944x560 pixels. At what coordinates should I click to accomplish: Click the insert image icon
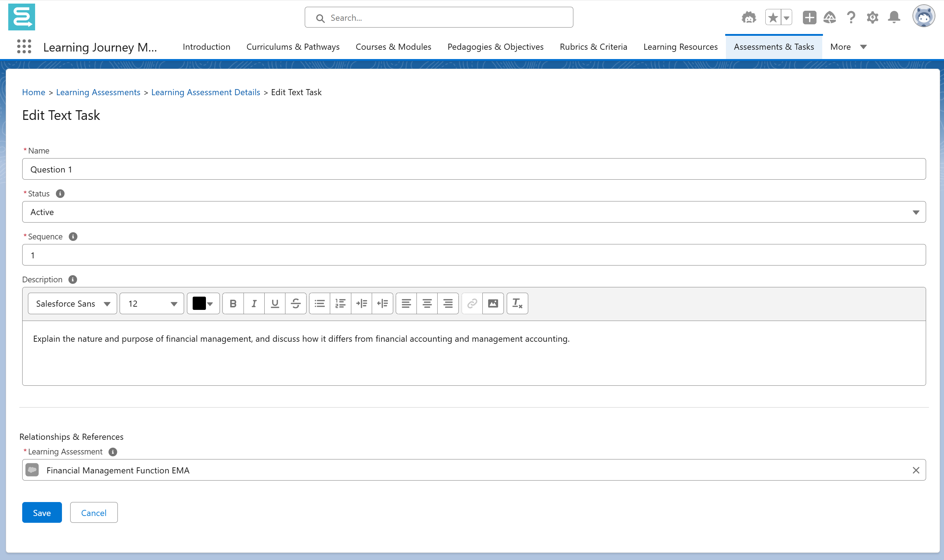click(493, 303)
